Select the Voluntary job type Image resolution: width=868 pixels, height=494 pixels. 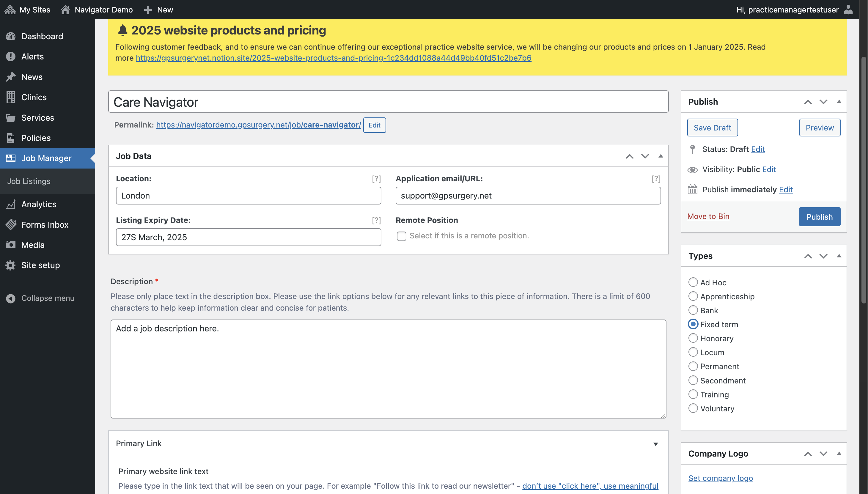[693, 408]
